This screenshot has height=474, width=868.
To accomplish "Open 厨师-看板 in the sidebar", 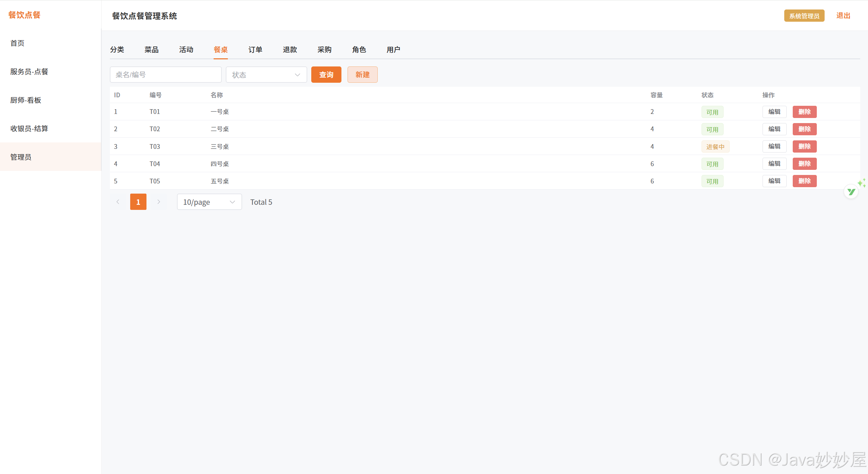I will 26,100.
